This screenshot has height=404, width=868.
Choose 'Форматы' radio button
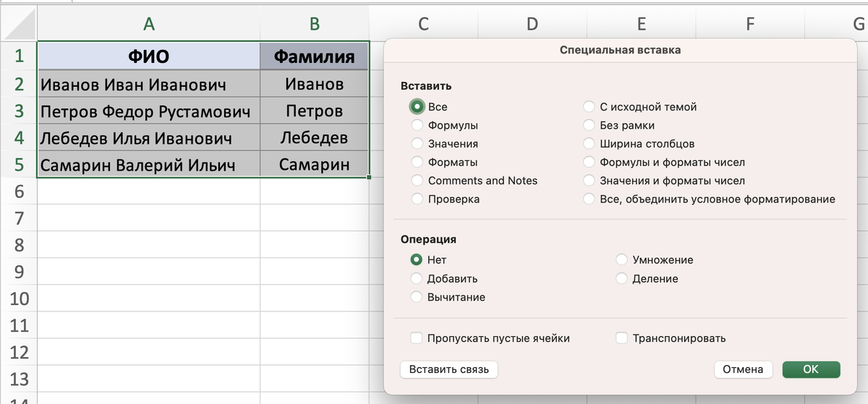[417, 162]
